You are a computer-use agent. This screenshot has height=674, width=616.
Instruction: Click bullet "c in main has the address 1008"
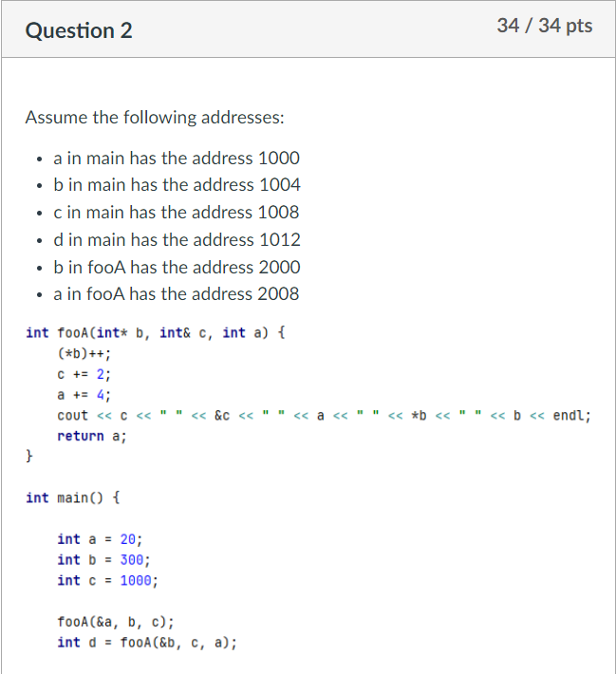coord(177,213)
